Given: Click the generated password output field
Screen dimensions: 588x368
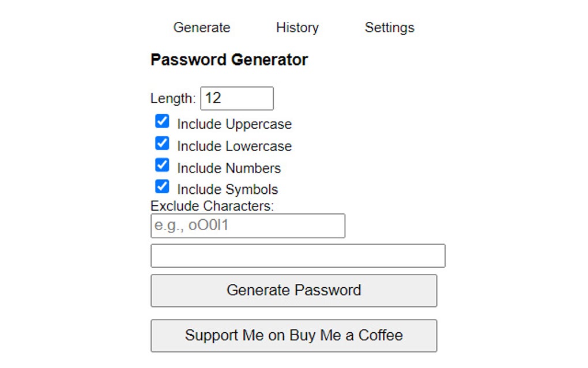Looking at the screenshot, I should click(x=297, y=255).
